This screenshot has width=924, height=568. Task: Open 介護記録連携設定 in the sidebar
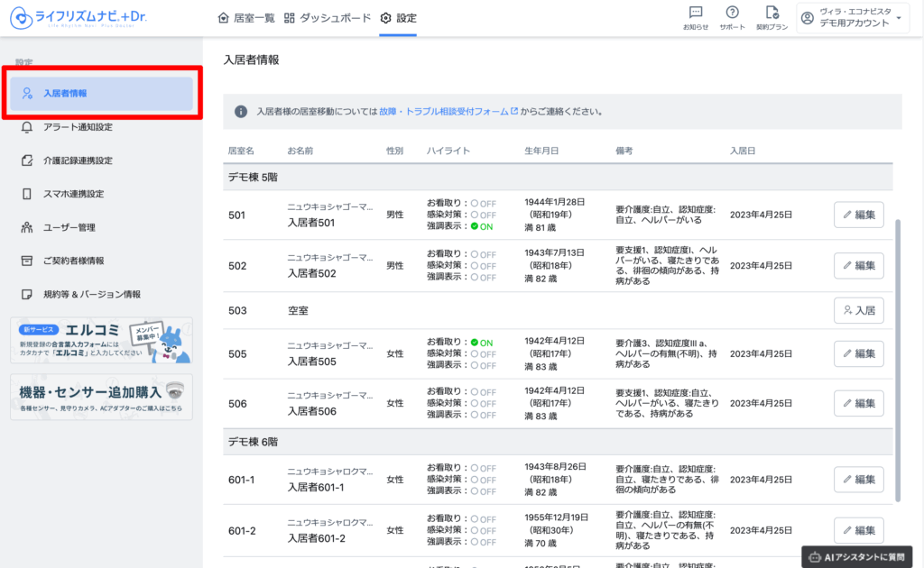(78, 160)
